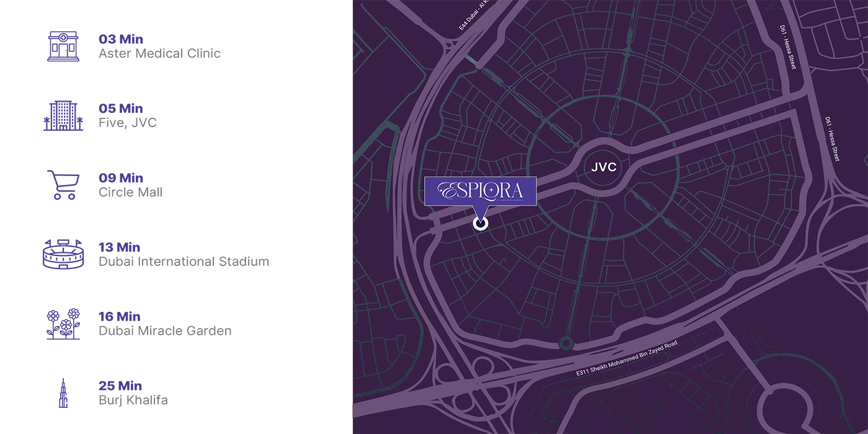This screenshot has width=868, height=434.
Task: Click the Five, JVC text label
Action: [x=128, y=123]
